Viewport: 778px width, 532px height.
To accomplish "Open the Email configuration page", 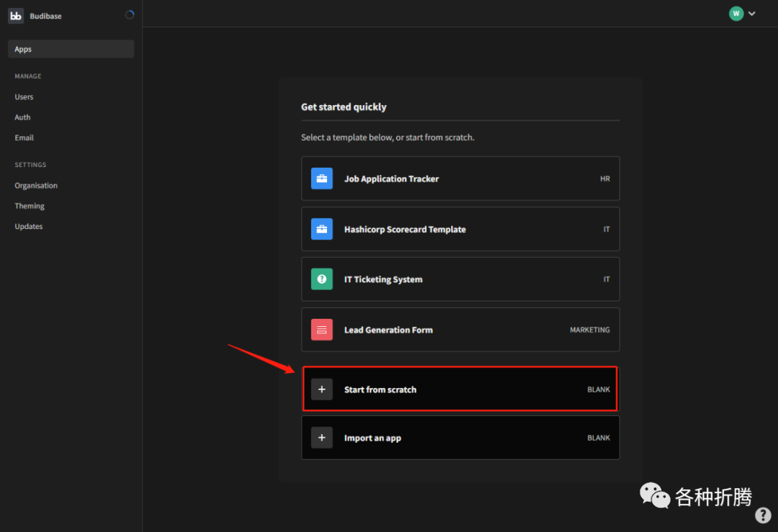I will (24, 137).
